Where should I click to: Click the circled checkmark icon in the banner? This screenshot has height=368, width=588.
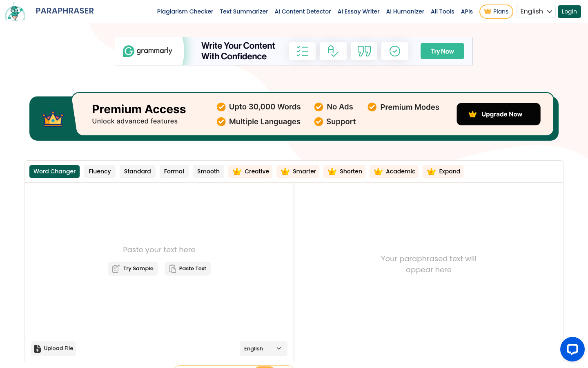395,51
